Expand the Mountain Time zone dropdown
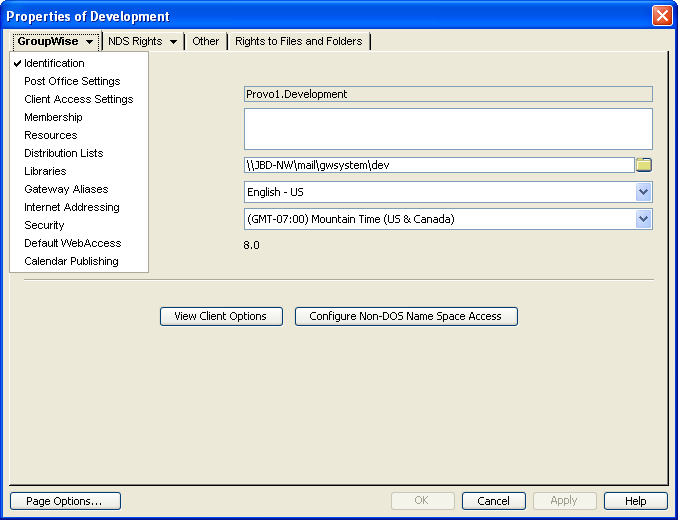Screen dimensions: 678x520 [643, 219]
